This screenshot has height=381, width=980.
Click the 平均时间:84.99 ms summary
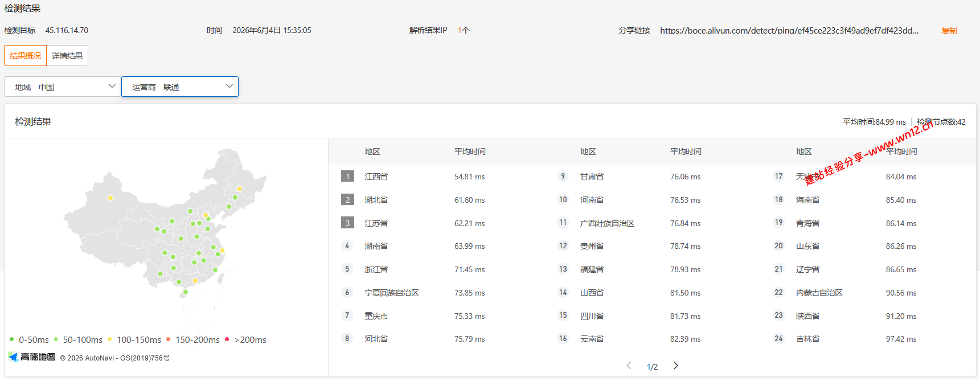[x=874, y=122]
